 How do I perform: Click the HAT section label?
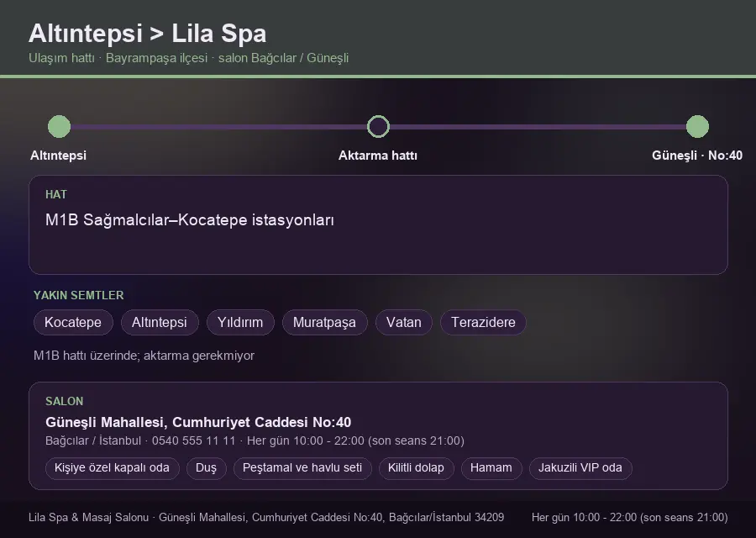click(56, 194)
